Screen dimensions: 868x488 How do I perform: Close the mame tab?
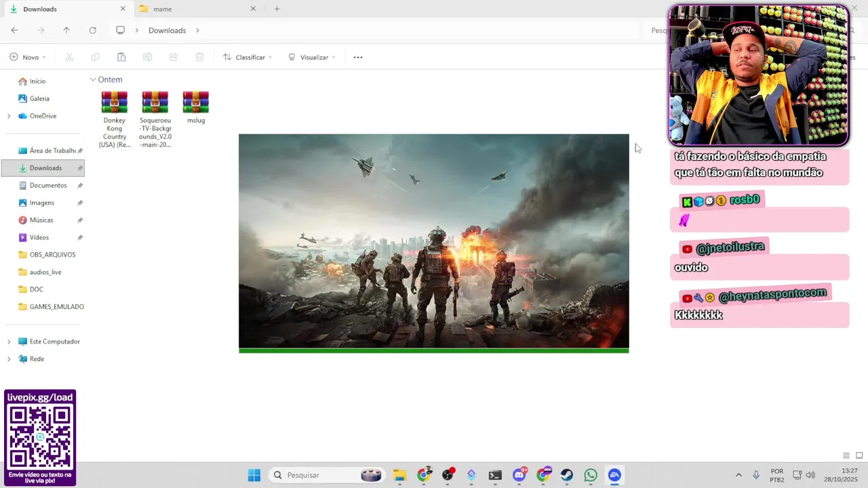click(x=253, y=9)
